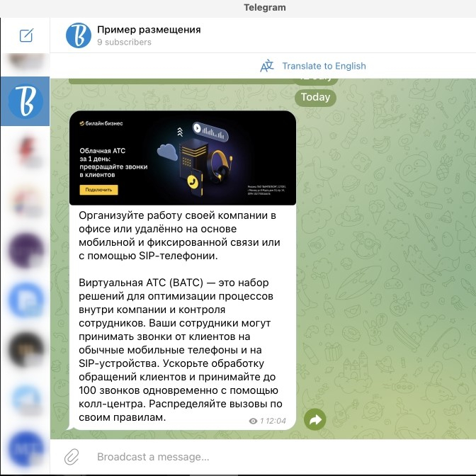Click the Пример размещения channel title
The width and height of the screenshot is (476, 476).
tap(149, 30)
